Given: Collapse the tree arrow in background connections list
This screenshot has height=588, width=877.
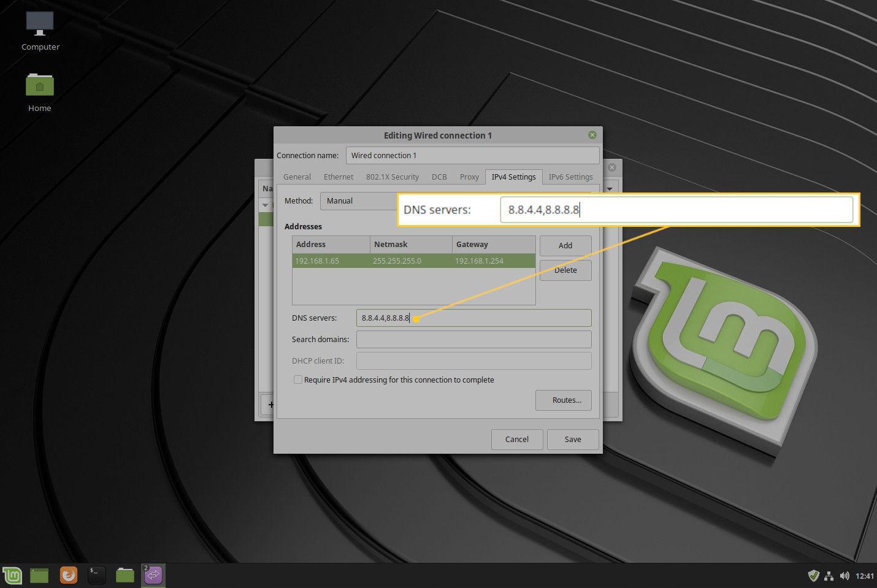Looking at the screenshot, I should pyautogui.click(x=266, y=205).
